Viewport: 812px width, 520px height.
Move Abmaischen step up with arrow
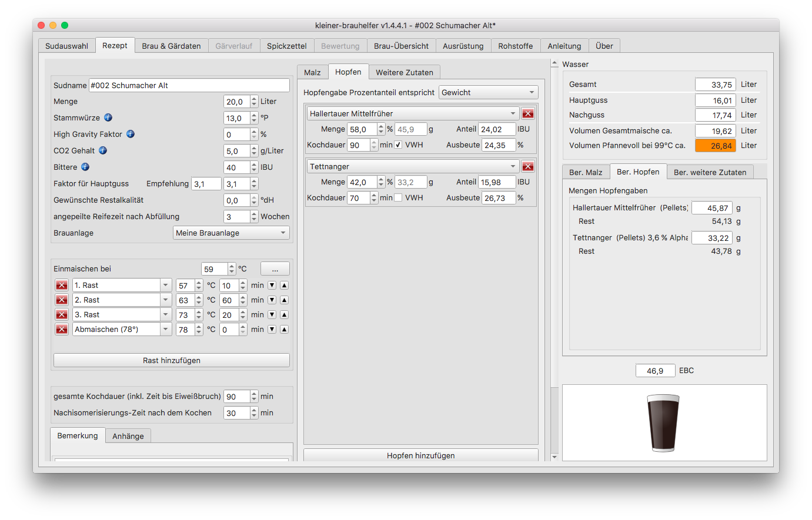click(x=284, y=329)
